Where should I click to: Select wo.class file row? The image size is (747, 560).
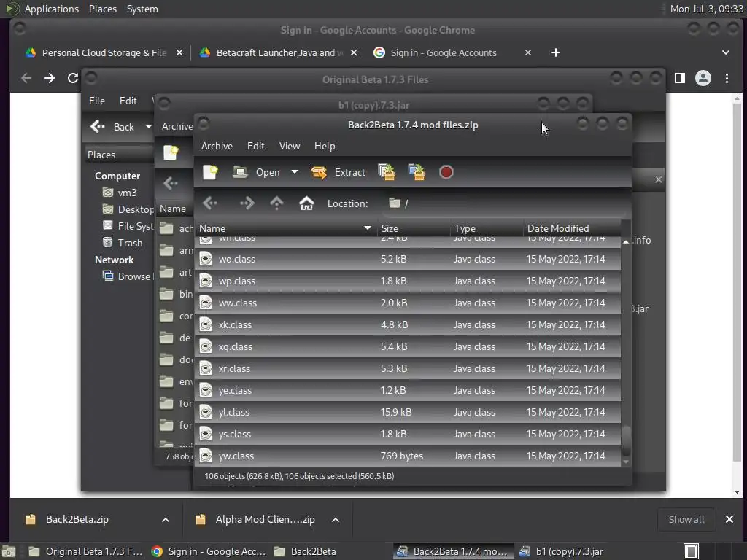(x=408, y=259)
